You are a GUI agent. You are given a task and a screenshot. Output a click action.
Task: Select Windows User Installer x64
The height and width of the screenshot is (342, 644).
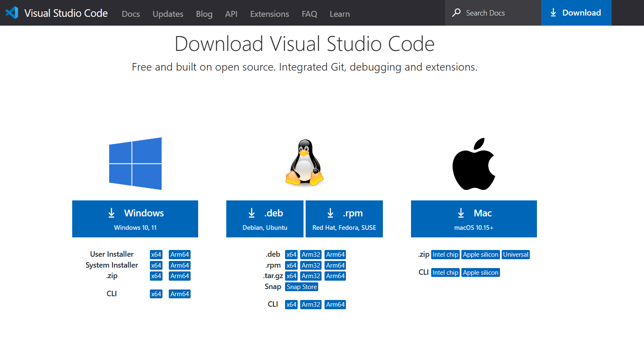(156, 255)
